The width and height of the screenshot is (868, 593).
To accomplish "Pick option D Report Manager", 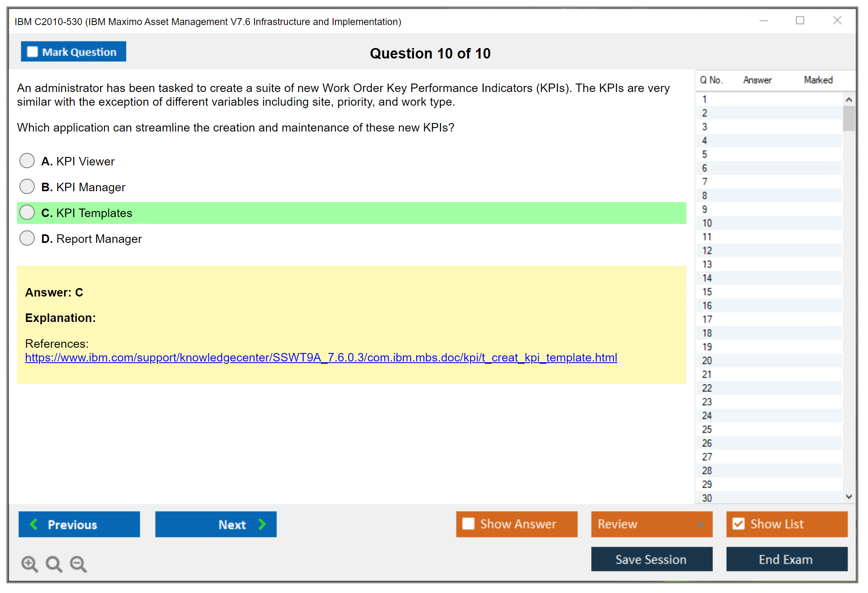I will point(27,238).
